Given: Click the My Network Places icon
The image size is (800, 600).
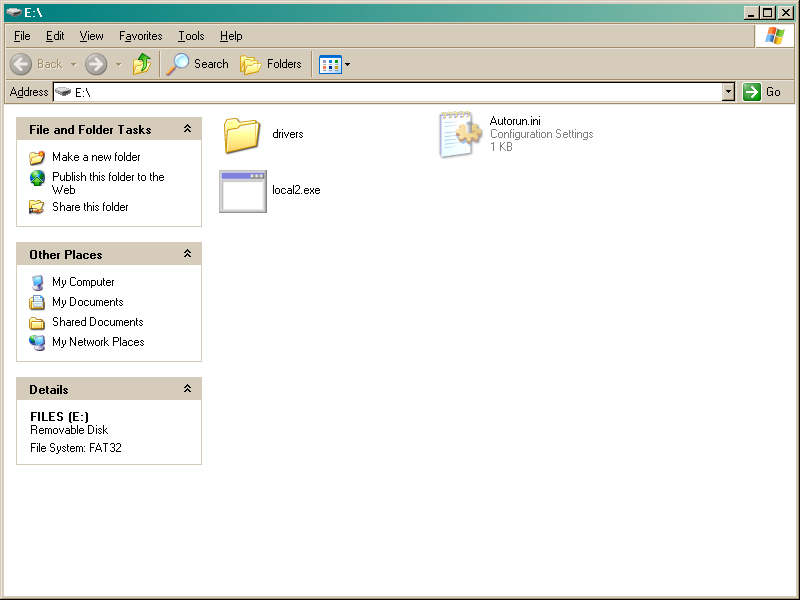Looking at the screenshot, I should click(x=37, y=342).
